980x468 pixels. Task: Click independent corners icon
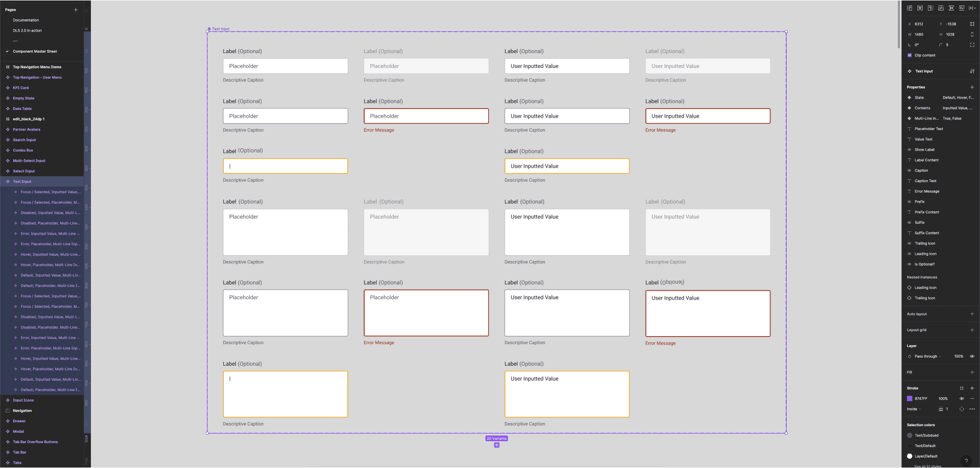pyautogui.click(x=972, y=45)
